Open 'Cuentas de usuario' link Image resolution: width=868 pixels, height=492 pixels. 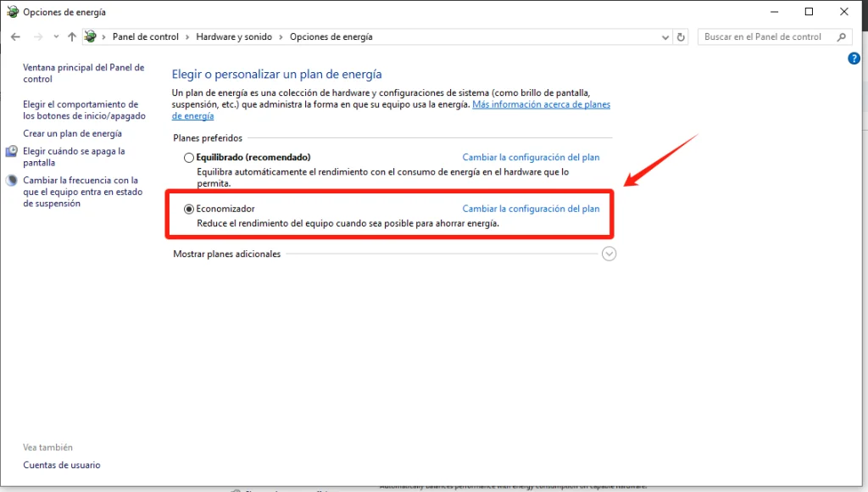[x=61, y=465]
